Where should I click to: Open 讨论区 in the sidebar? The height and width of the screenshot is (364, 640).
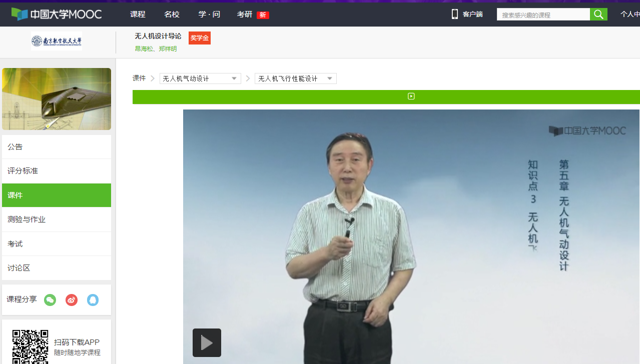(x=19, y=268)
